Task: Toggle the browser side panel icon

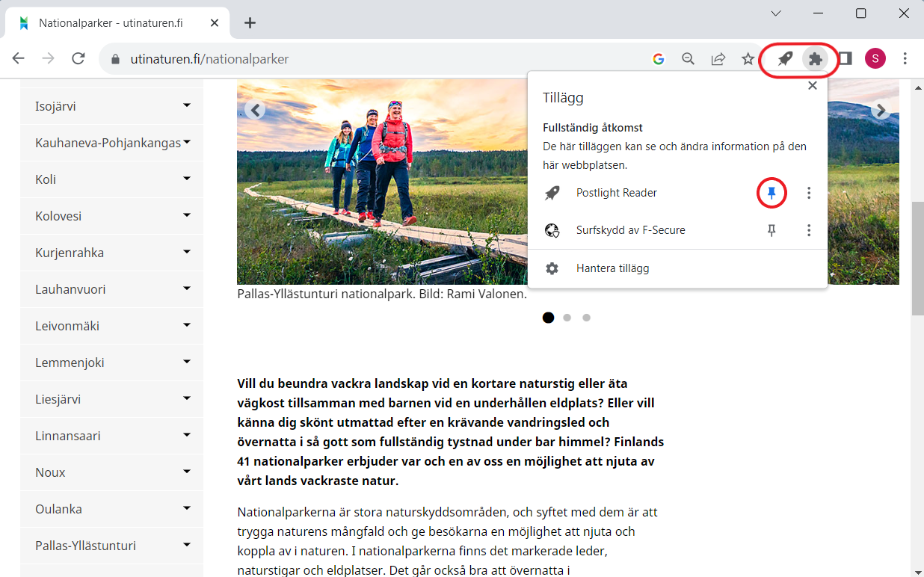Action: tap(846, 59)
